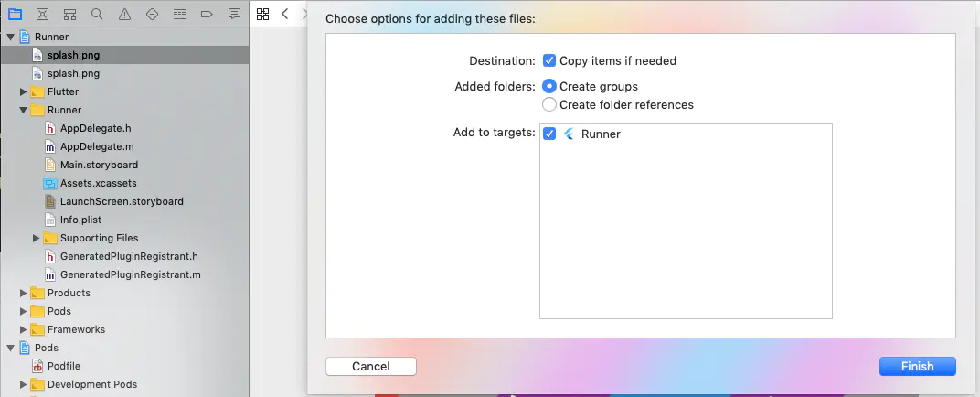
Task: Open the Source Control navigator
Action: [42, 14]
